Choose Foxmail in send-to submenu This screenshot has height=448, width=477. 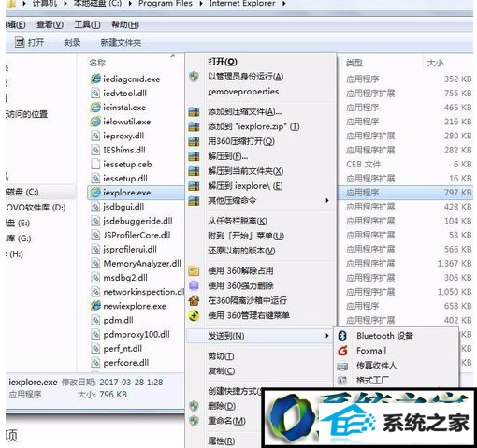(x=371, y=351)
